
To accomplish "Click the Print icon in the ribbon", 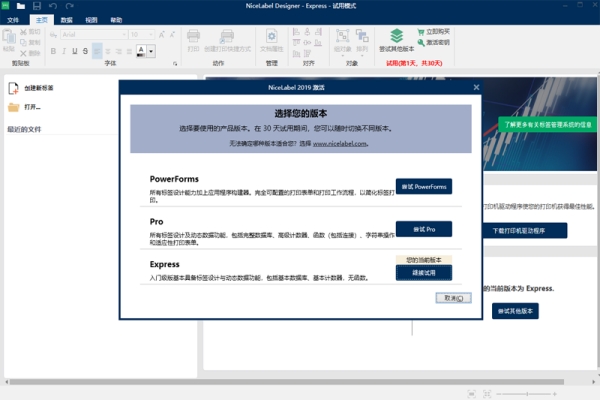I will 194,39.
